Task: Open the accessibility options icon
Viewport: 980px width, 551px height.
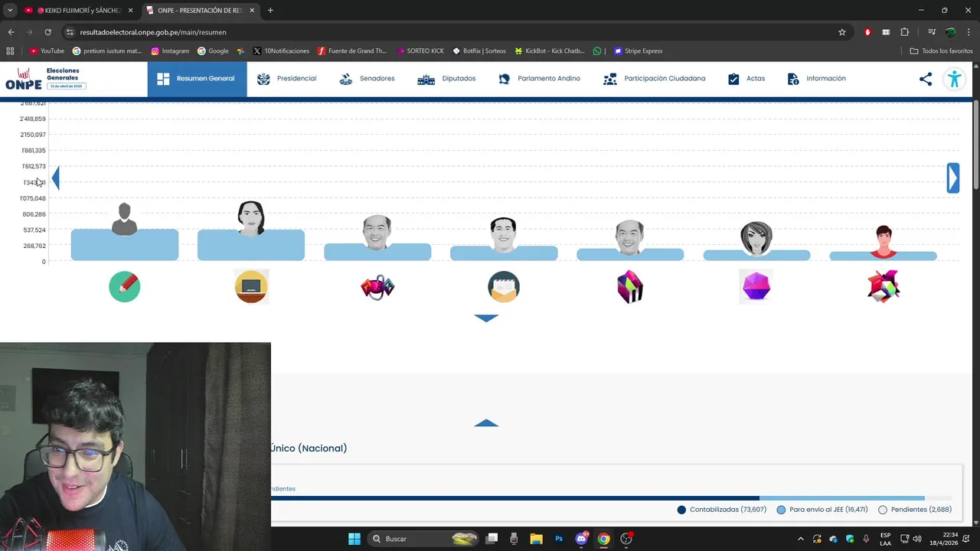Action: coord(954,79)
